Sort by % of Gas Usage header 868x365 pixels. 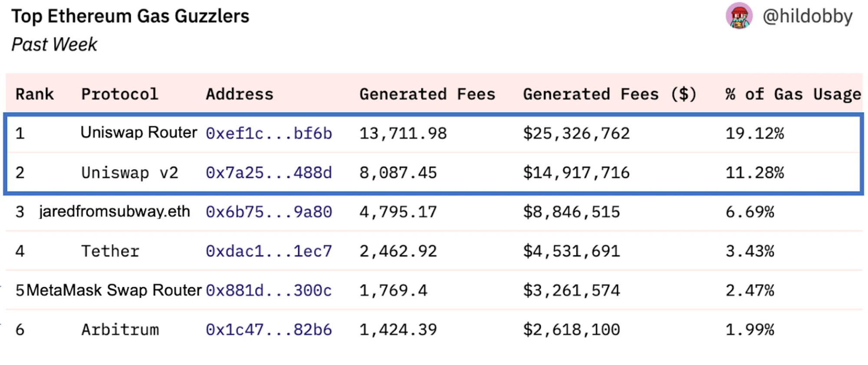pos(793,94)
